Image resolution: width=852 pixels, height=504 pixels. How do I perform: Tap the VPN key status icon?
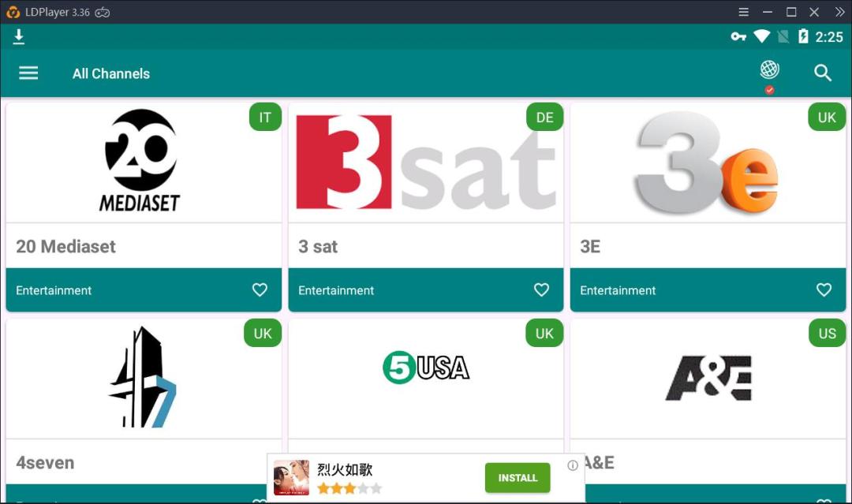738,36
